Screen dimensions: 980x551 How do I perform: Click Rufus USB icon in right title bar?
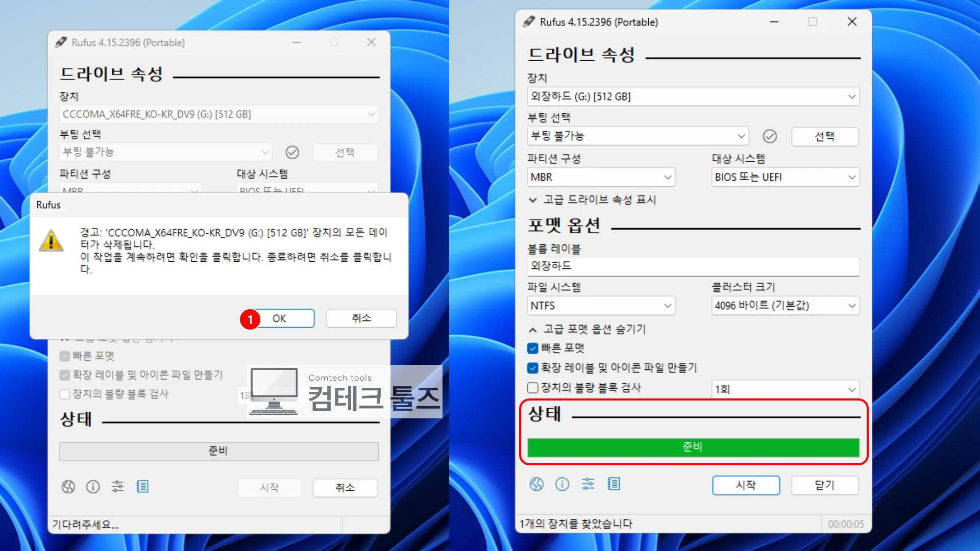pos(529,21)
